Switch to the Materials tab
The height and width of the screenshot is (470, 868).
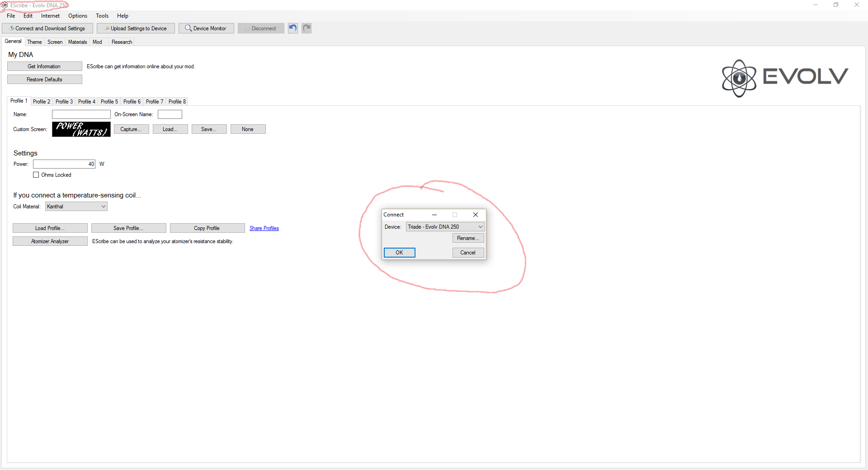(77, 42)
